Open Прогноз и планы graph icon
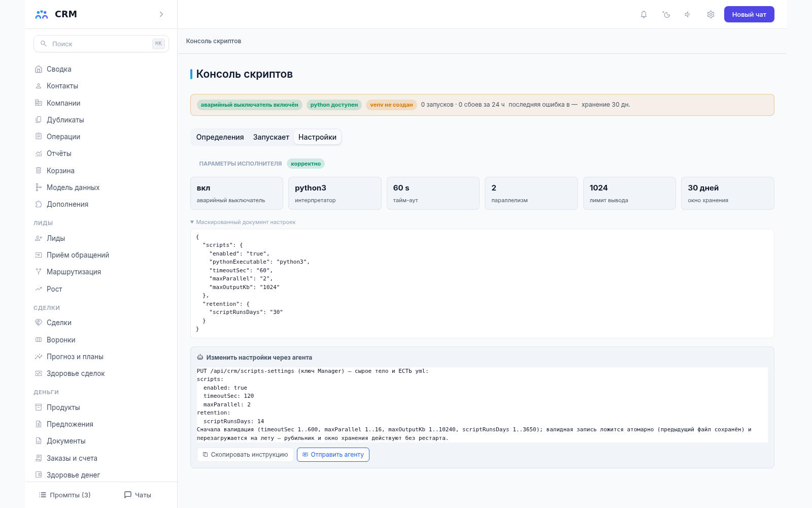This screenshot has height=508, width=812. (x=39, y=357)
